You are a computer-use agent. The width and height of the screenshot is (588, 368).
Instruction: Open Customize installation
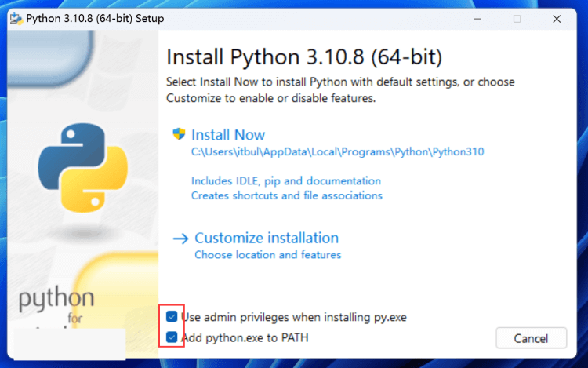(267, 238)
